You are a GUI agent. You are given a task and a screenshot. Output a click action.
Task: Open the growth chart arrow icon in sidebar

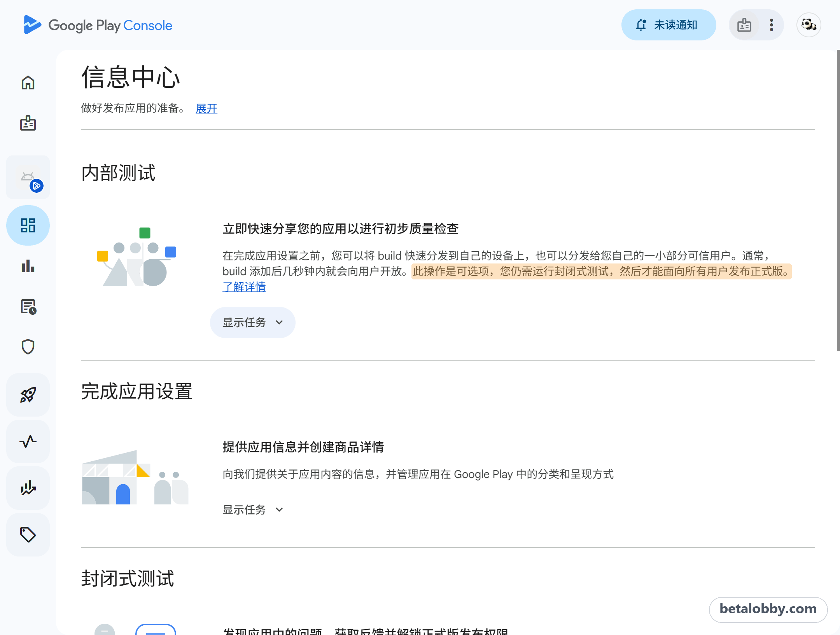pos(28,488)
